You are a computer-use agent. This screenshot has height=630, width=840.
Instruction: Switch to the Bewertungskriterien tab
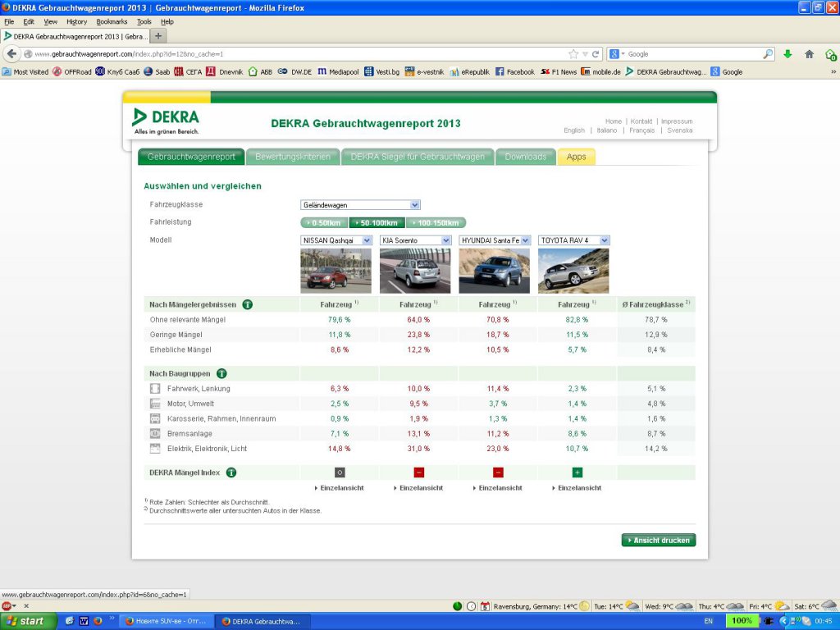293,157
